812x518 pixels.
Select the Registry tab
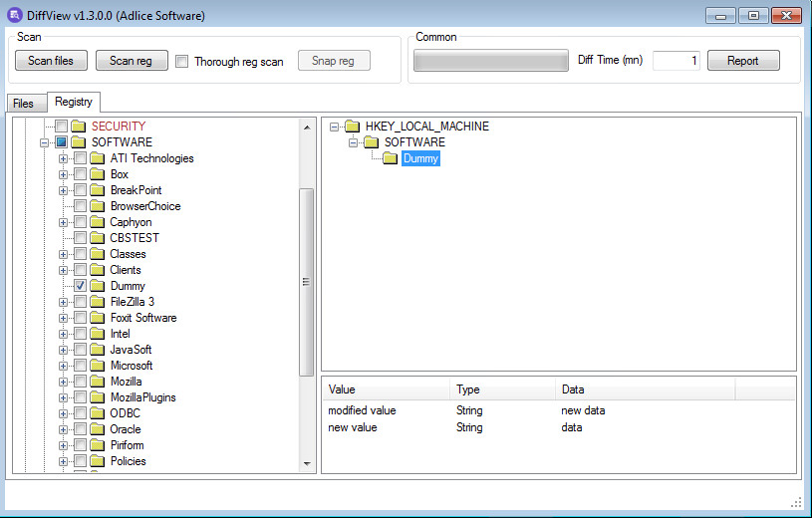coord(74,102)
